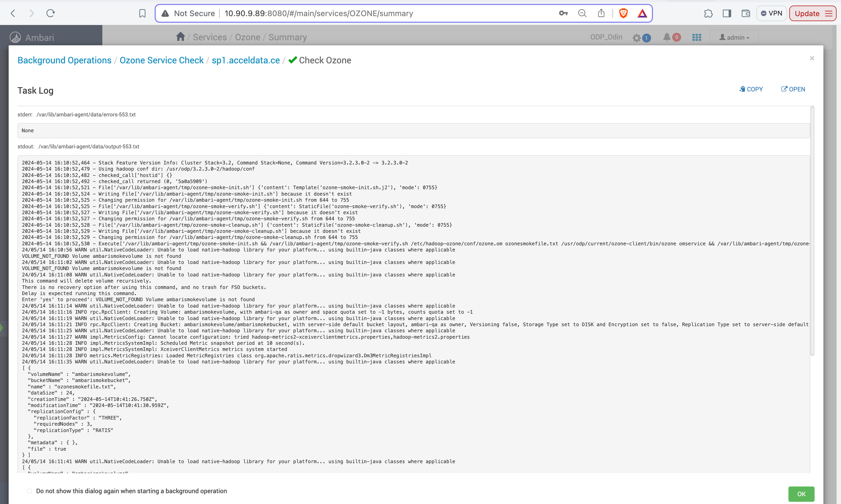This screenshot has width=841, height=504.
Task: Enable 'Do not show this dialog again' checkbox
Action: click(x=29, y=491)
